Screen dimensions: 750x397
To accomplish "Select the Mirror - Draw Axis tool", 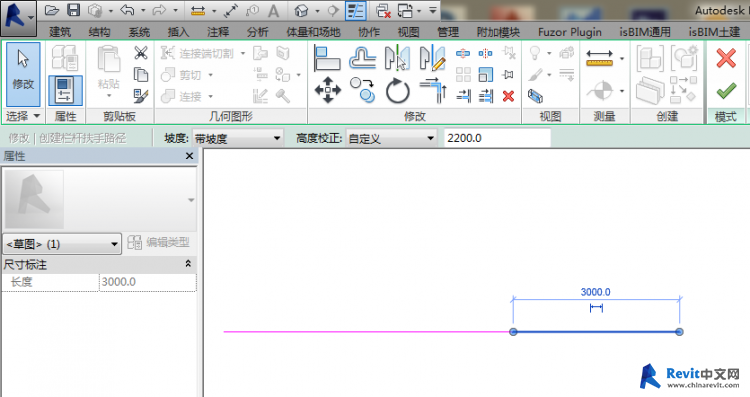I will (432, 58).
